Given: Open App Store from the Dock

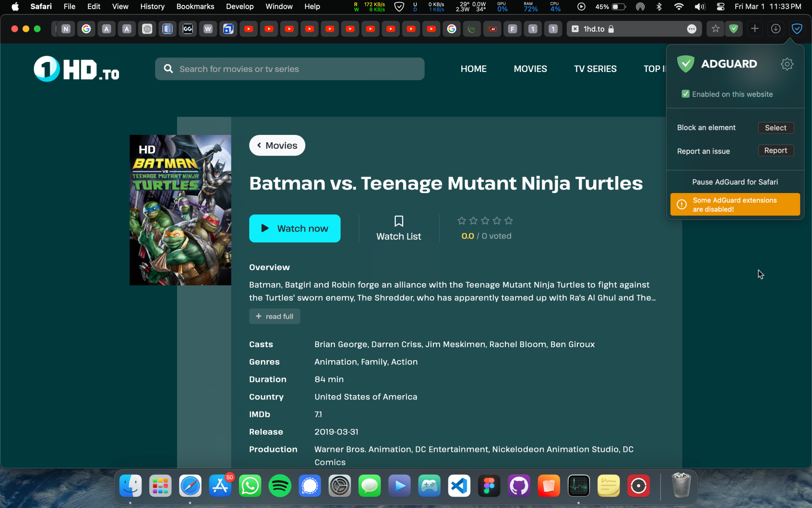Looking at the screenshot, I should pyautogui.click(x=220, y=486).
